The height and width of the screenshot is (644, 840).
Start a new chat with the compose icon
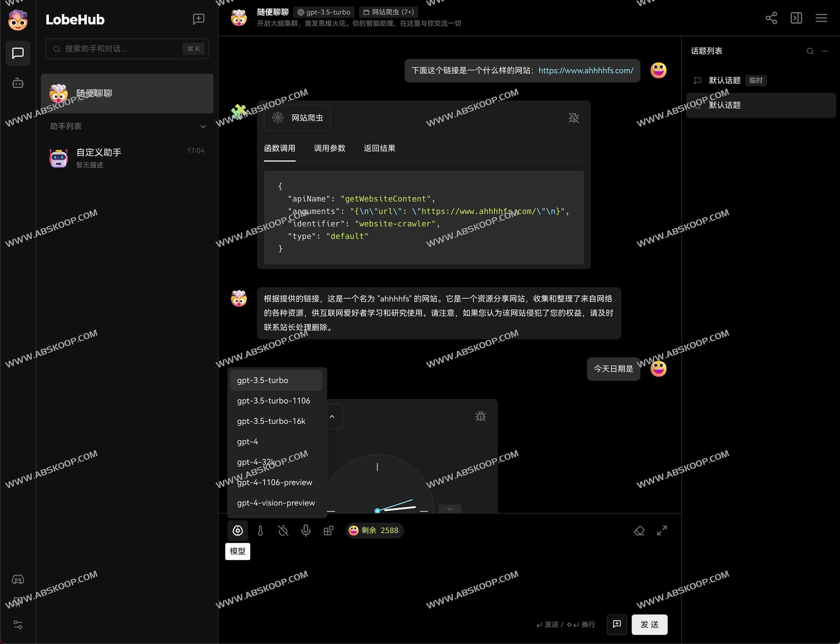coord(198,19)
